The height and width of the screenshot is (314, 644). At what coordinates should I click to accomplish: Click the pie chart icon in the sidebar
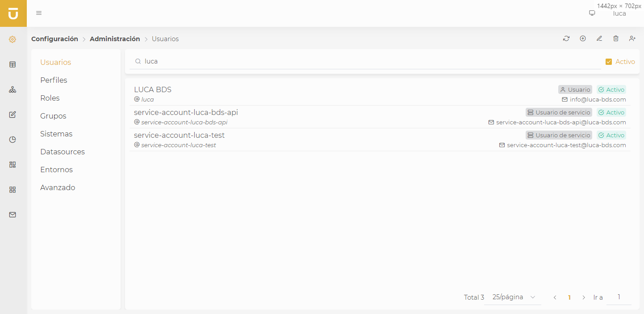pyautogui.click(x=13, y=140)
